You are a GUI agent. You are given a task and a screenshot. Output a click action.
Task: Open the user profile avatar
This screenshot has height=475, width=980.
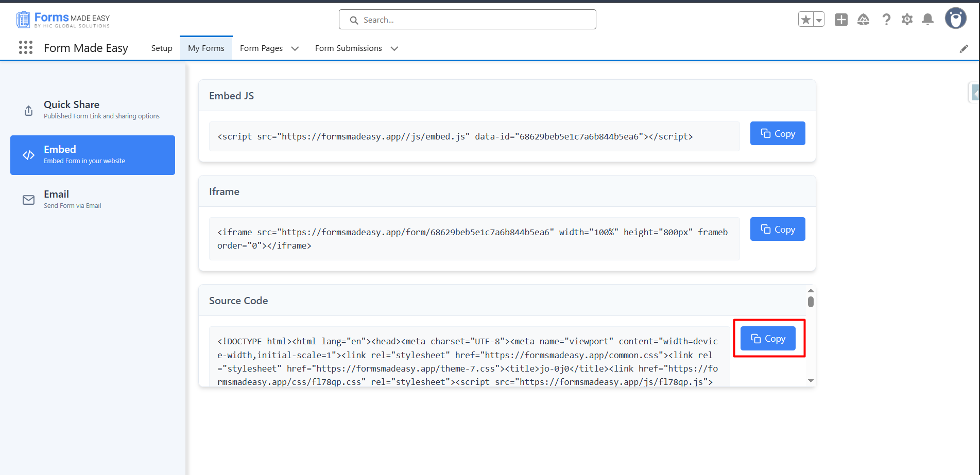click(x=955, y=19)
